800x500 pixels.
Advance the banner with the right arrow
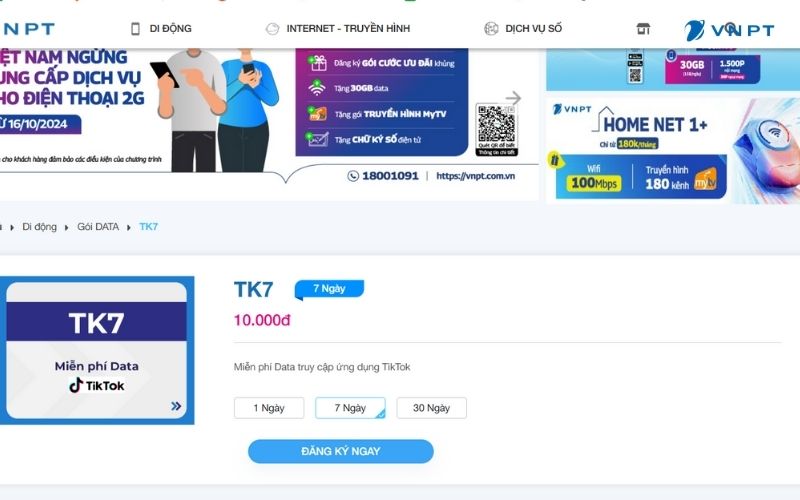(x=513, y=97)
